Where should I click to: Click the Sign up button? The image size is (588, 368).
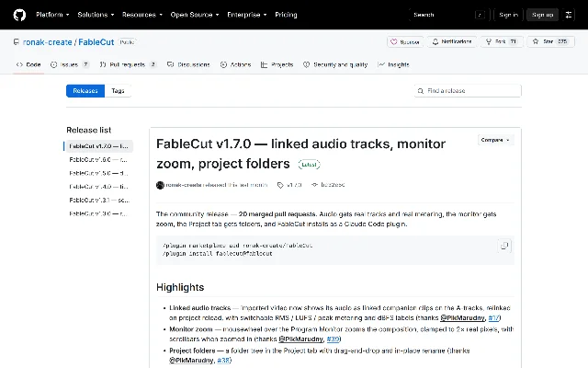(542, 15)
